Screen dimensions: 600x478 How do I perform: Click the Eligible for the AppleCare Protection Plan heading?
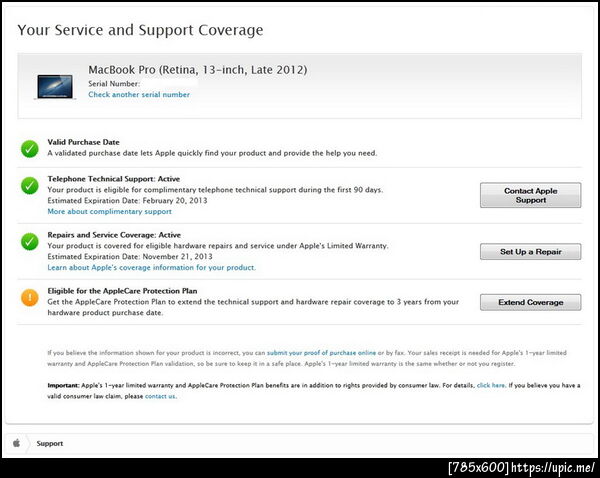coord(122,291)
